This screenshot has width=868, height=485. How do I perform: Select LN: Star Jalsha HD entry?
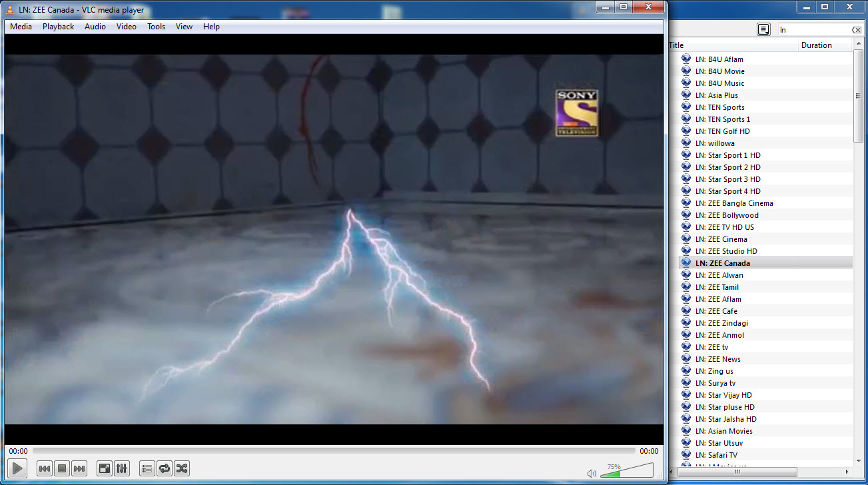point(726,419)
